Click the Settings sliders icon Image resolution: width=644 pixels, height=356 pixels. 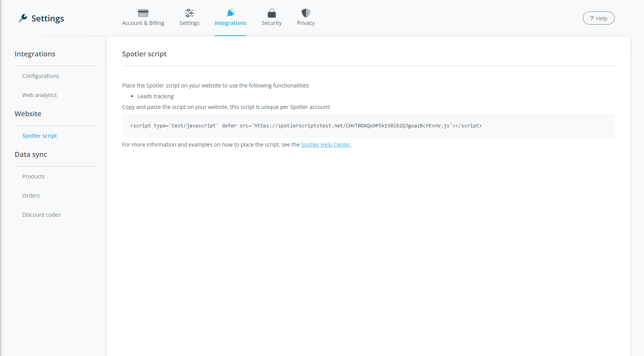(189, 13)
